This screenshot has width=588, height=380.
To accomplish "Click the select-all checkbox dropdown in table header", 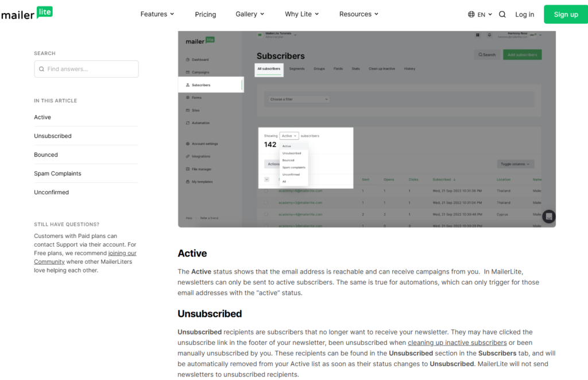I will pyautogui.click(x=266, y=179).
